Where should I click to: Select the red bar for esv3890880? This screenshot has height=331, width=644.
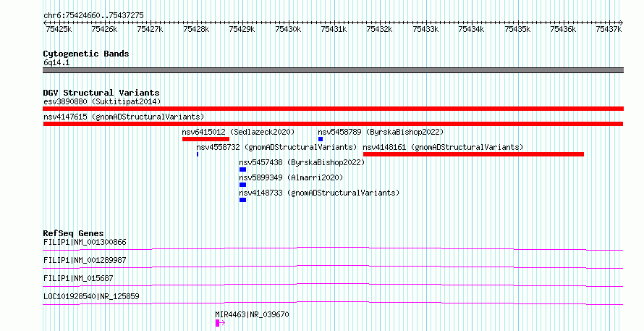click(x=333, y=109)
